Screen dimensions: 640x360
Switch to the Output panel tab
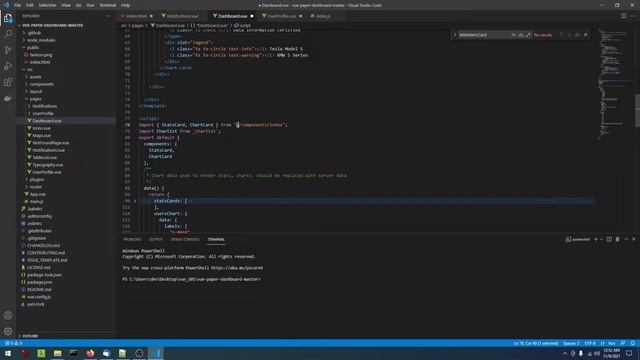point(156,239)
